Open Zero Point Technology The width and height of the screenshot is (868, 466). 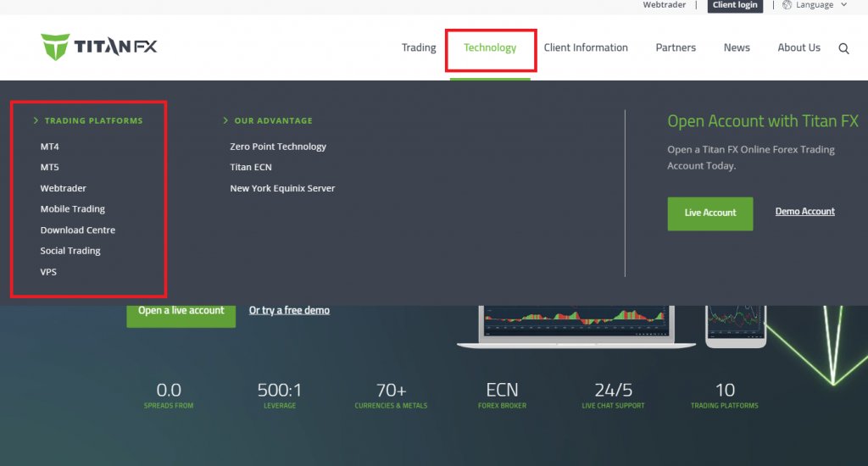tap(278, 147)
